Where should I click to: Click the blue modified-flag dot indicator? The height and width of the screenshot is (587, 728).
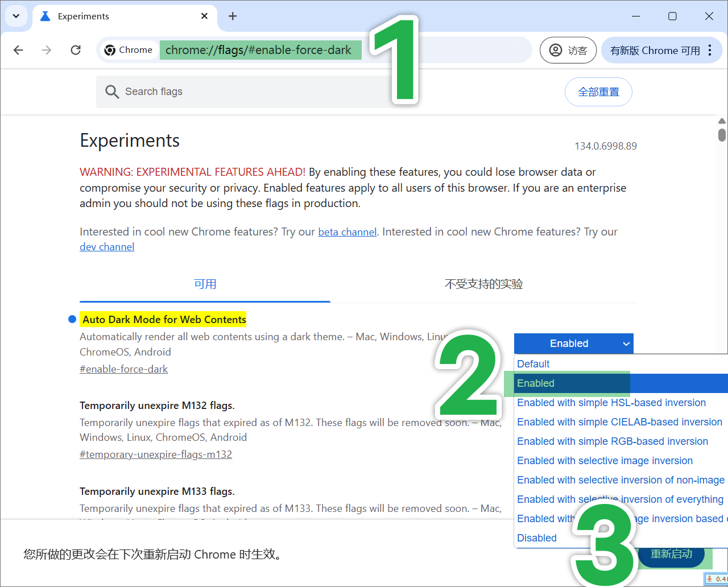[x=72, y=319]
